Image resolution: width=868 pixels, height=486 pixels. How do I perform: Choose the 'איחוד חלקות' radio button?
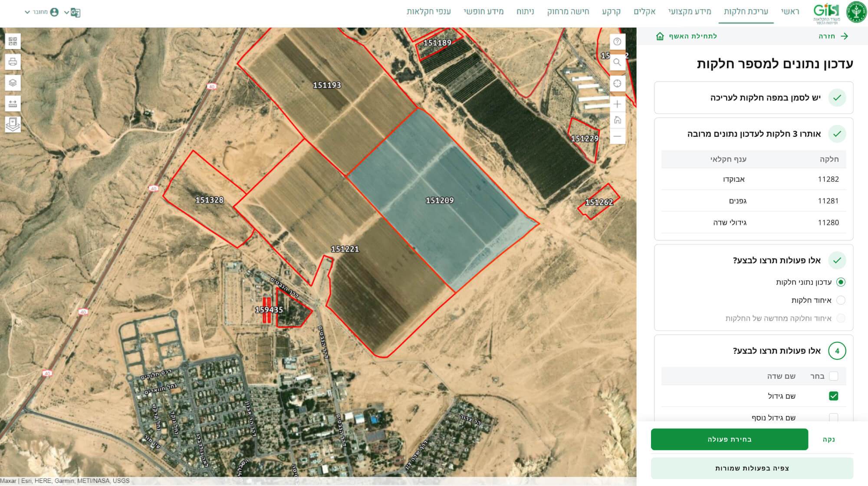(x=841, y=300)
